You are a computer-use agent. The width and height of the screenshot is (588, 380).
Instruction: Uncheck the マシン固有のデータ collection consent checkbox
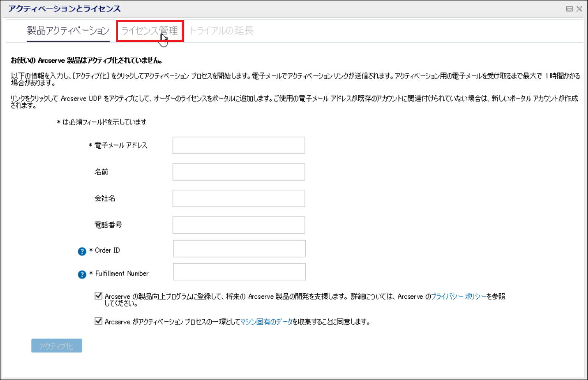tap(98, 321)
